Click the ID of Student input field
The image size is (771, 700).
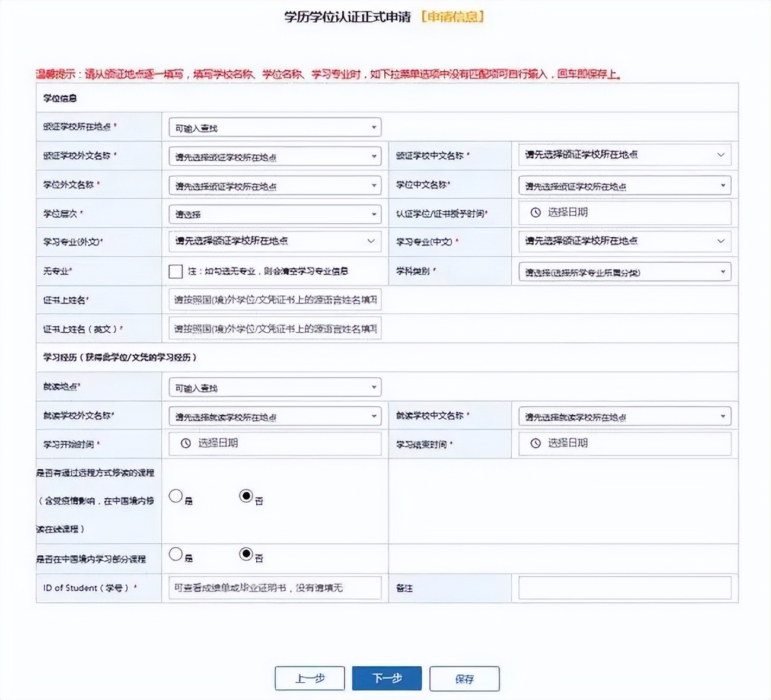[x=274, y=588]
